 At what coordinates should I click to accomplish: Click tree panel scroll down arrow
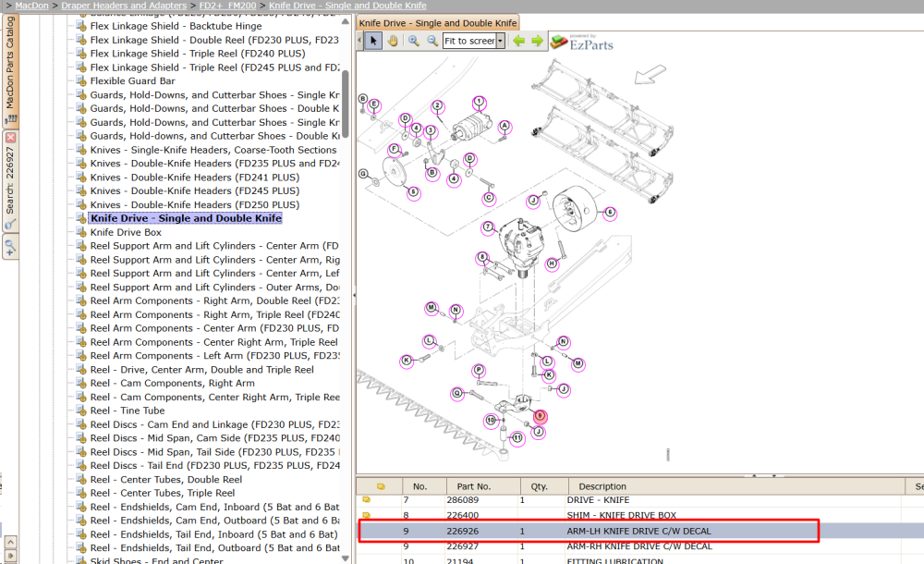pyautogui.click(x=346, y=558)
